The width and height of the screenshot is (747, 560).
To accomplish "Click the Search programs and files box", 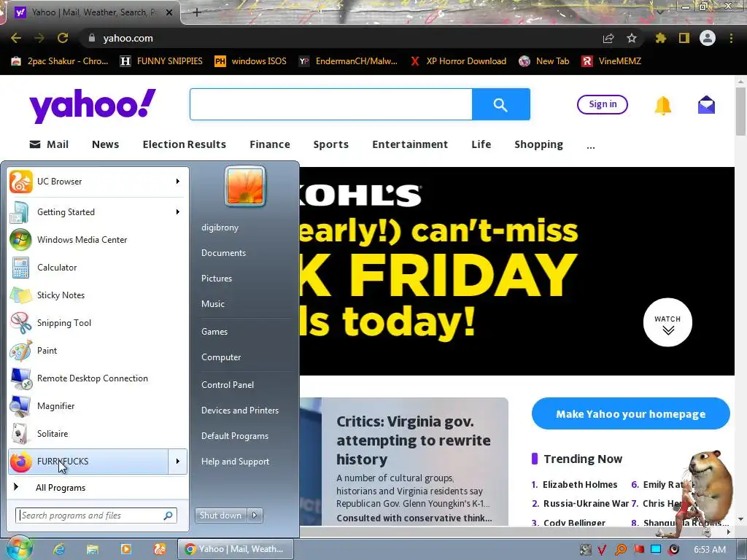I will click(x=96, y=516).
